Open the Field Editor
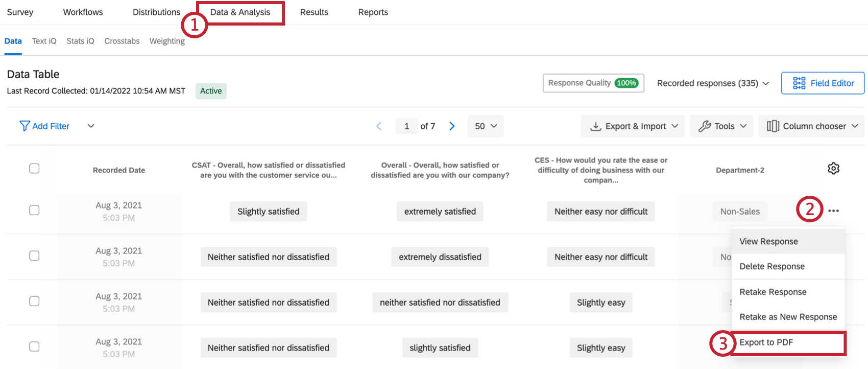The width and height of the screenshot is (868, 369). tap(823, 83)
